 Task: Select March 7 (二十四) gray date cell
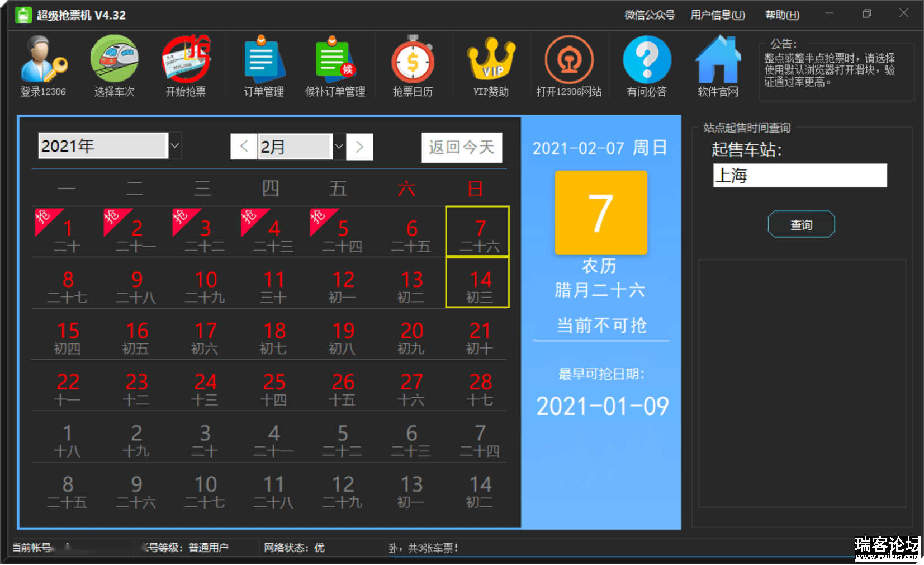click(x=480, y=437)
